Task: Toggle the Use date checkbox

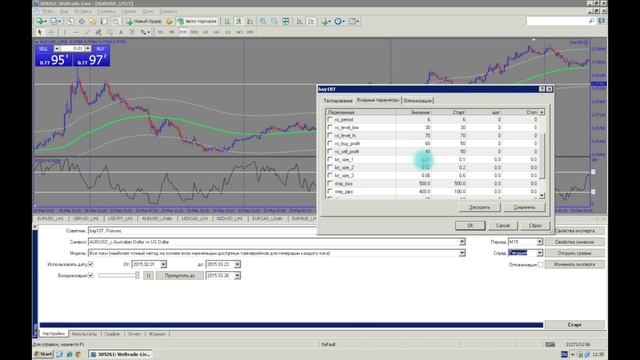Action: pyautogui.click(x=91, y=264)
